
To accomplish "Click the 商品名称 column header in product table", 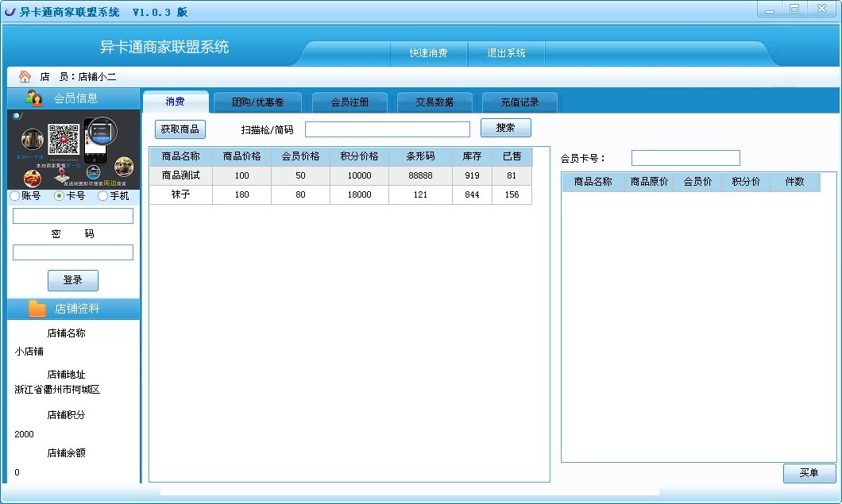I will click(181, 156).
